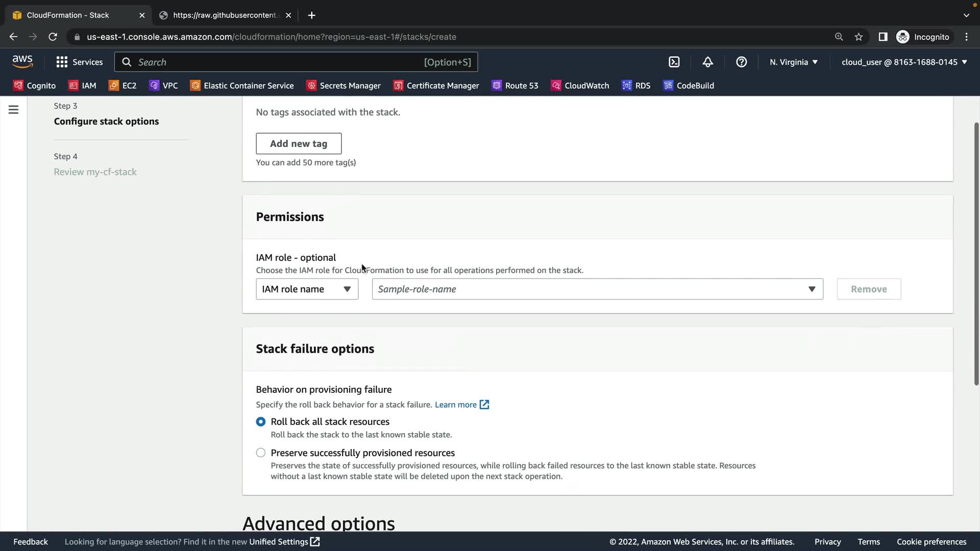Switch to the raw.githubusercontent browser tab
The height and width of the screenshot is (551, 980).
225,15
